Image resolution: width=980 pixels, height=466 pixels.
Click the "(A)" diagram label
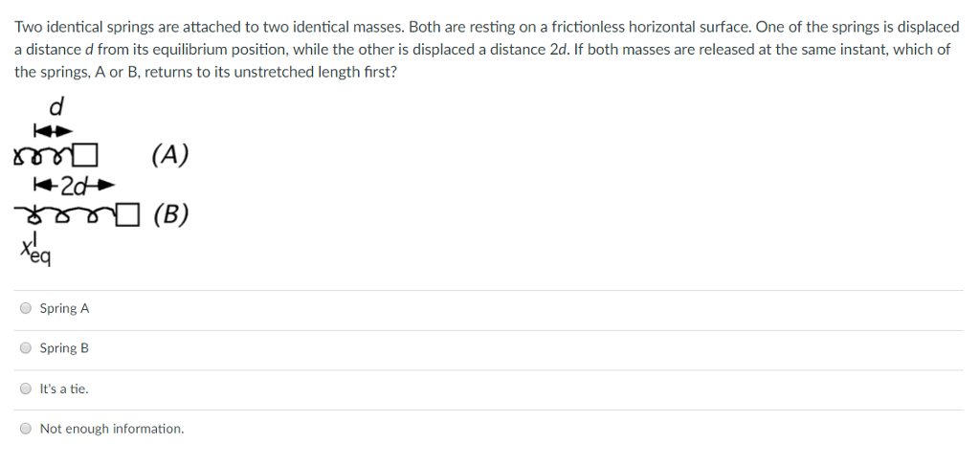pyautogui.click(x=169, y=155)
